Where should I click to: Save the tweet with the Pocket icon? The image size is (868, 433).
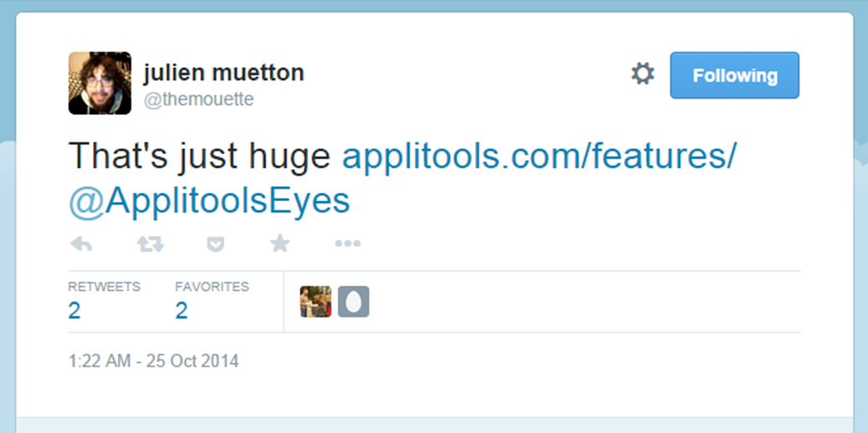point(215,244)
